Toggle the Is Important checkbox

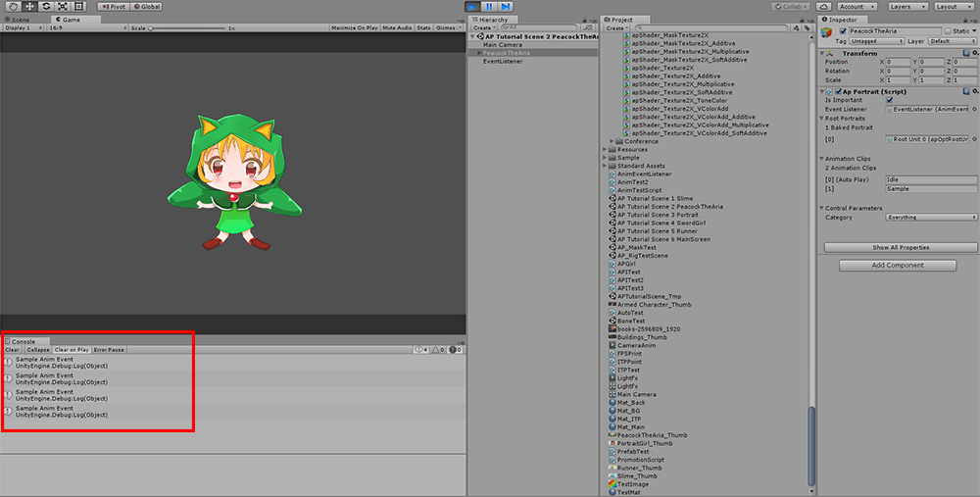click(x=890, y=100)
